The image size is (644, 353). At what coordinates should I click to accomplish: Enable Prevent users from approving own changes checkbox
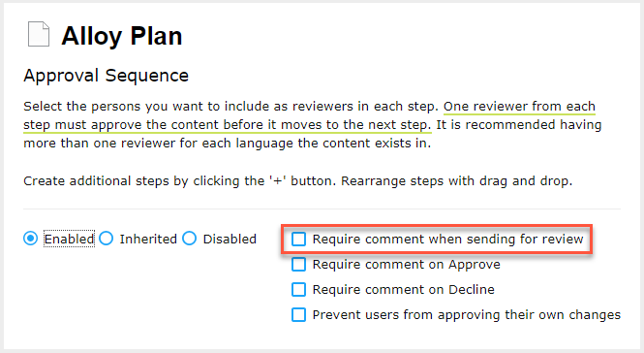[x=298, y=315]
